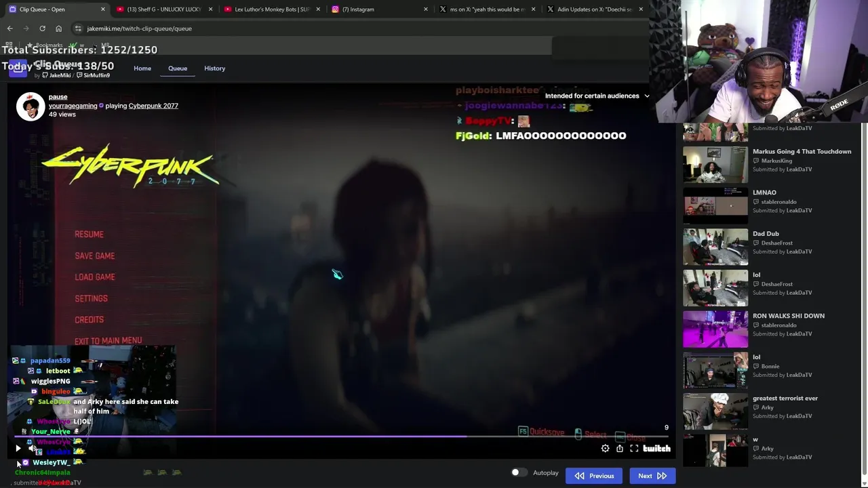This screenshot has width=868, height=488.
Task: Click the Bookmarks item in bookmarks bar
Action: click(45, 45)
